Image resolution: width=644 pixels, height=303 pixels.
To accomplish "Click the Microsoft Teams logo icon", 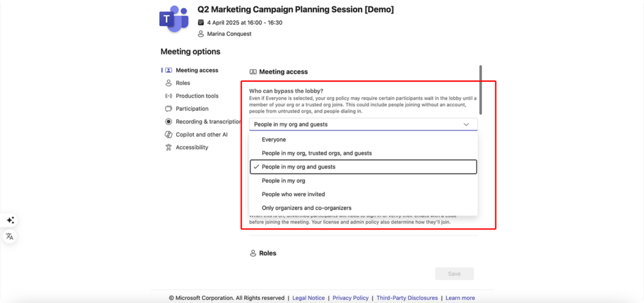I will click(x=174, y=22).
